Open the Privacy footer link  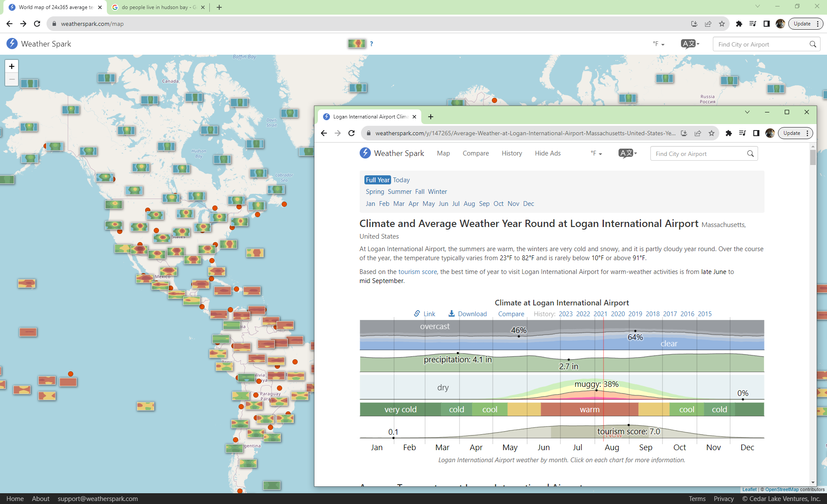pos(724,499)
